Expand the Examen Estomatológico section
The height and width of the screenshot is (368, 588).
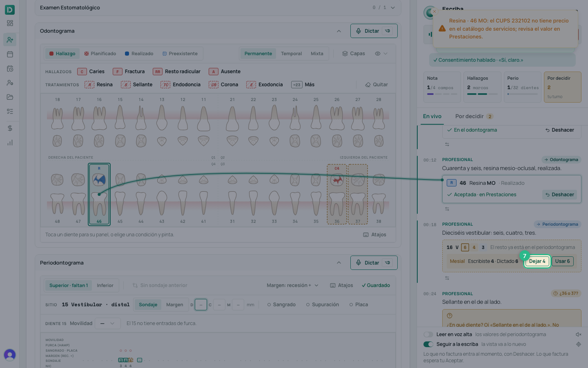(393, 8)
